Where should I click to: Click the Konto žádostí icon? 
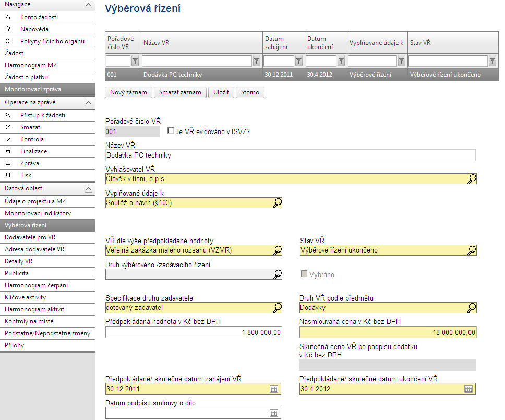8,17
